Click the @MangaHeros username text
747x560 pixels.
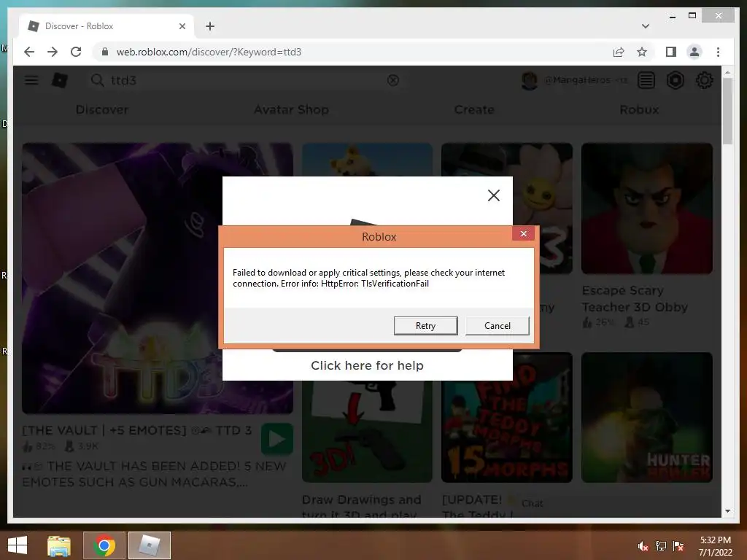577,80
